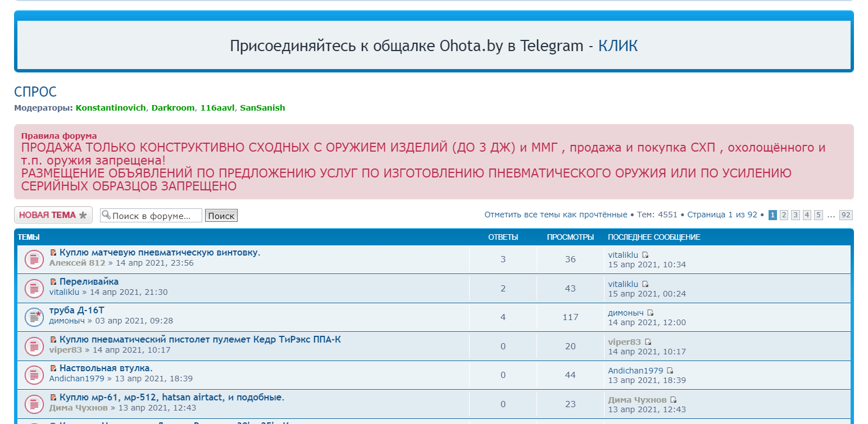This screenshot has width=868, height=424.
Task: Click the ПРОСМОТРЫ column header
Action: coord(570,238)
